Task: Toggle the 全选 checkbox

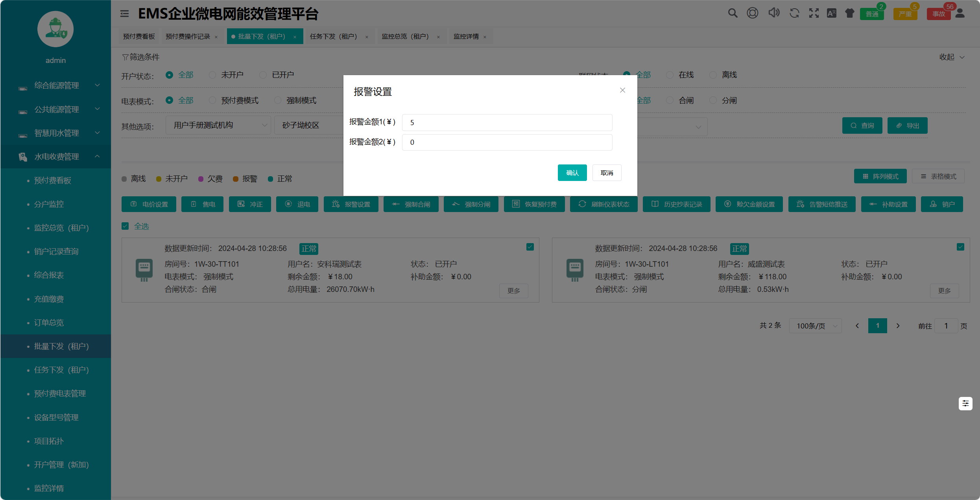Action: click(125, 226)
